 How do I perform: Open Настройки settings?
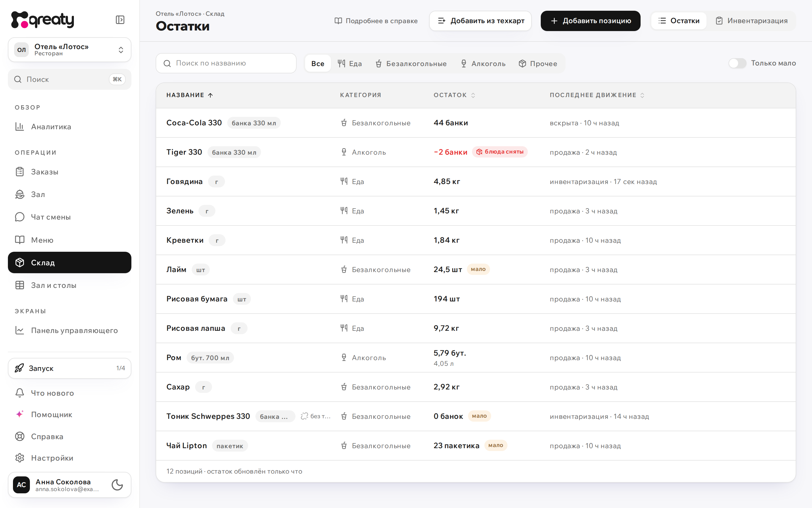pyautogui.click(x=69, y=458)
